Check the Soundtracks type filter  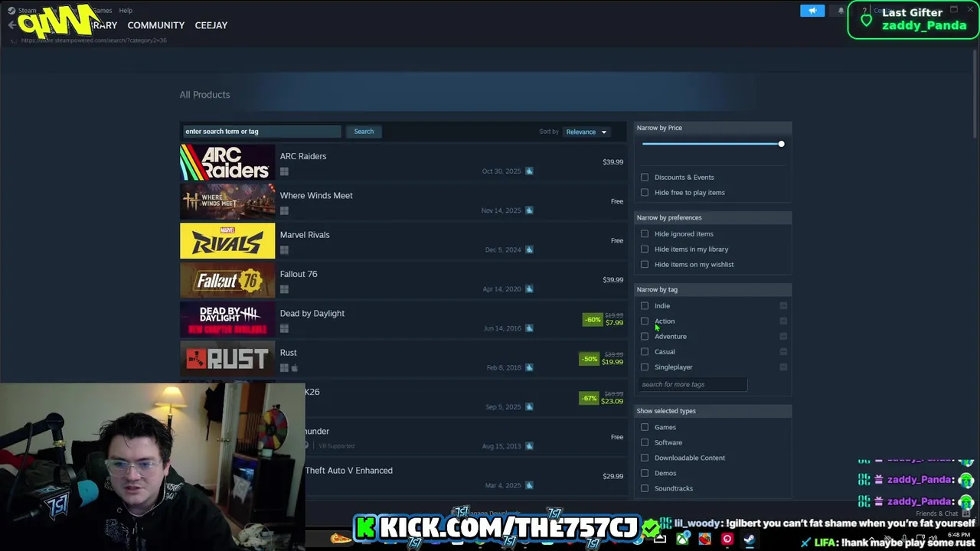pyautogui.click(x=645, y=488)
